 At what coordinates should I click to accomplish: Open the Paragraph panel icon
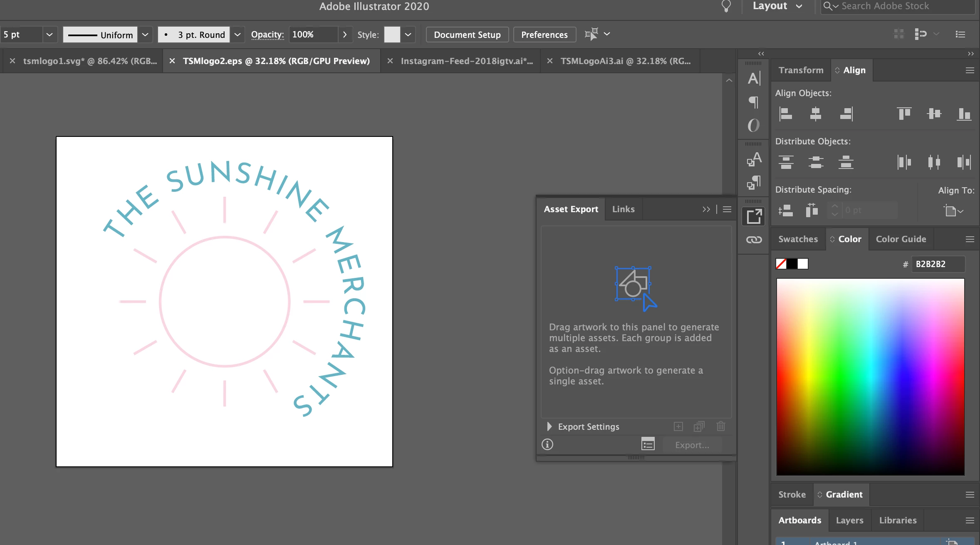point(754,102)
